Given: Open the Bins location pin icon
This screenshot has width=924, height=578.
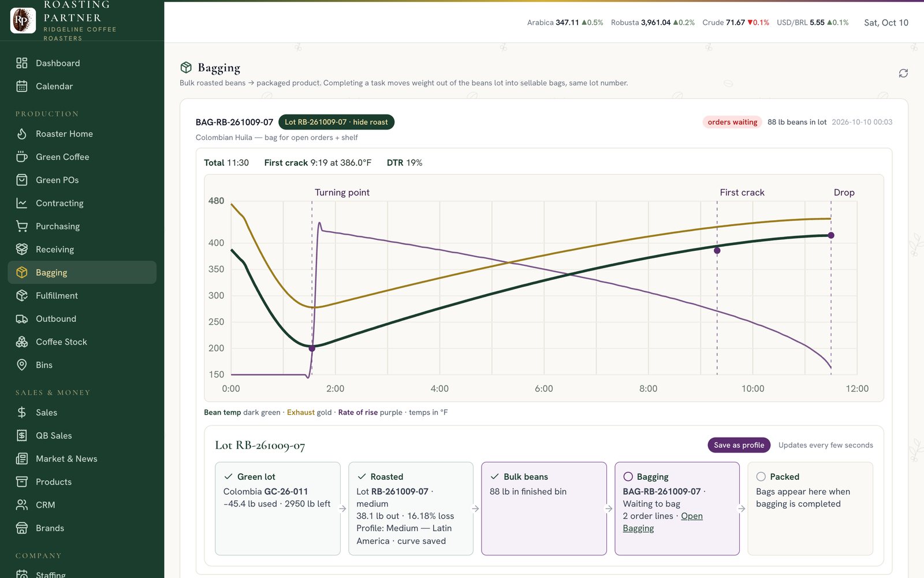Looking at the screenshot, I should pos(22,365).
